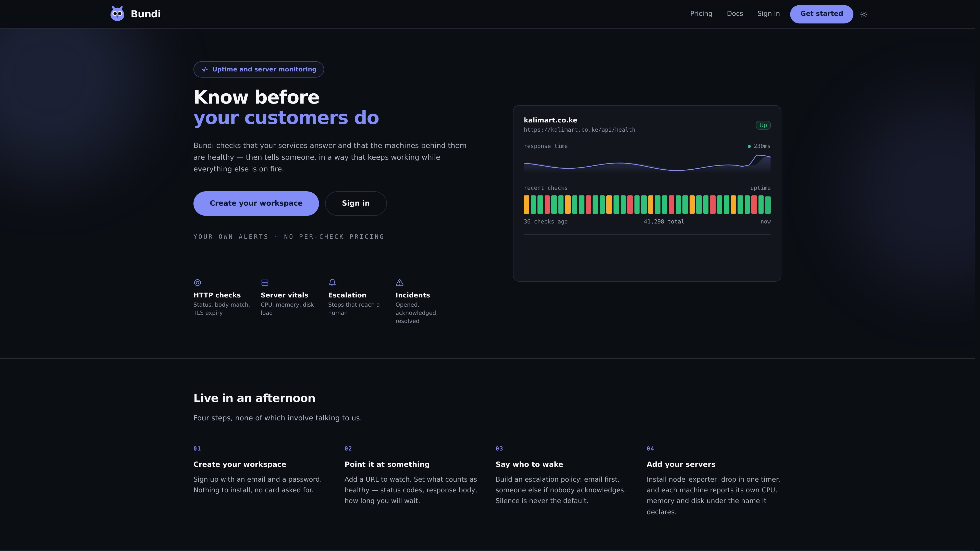The width and height of the screenshot is (980, 551).
Task: Open Sign in from the top navigation
Action: pos(768,14)
